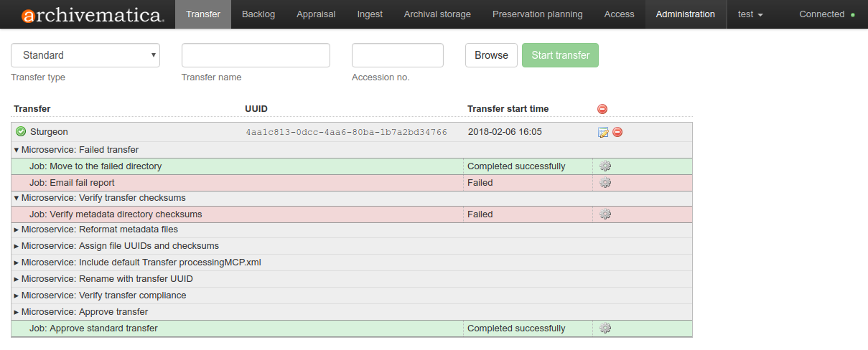
Task: Remove the Sturgeon transfer
Action: tap(617, 132)
